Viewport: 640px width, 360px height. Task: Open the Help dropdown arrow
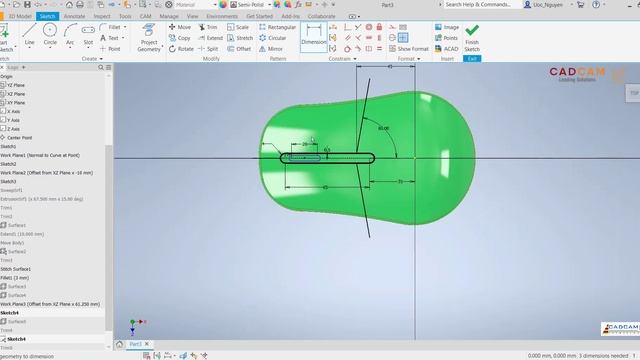coord(604,4)
